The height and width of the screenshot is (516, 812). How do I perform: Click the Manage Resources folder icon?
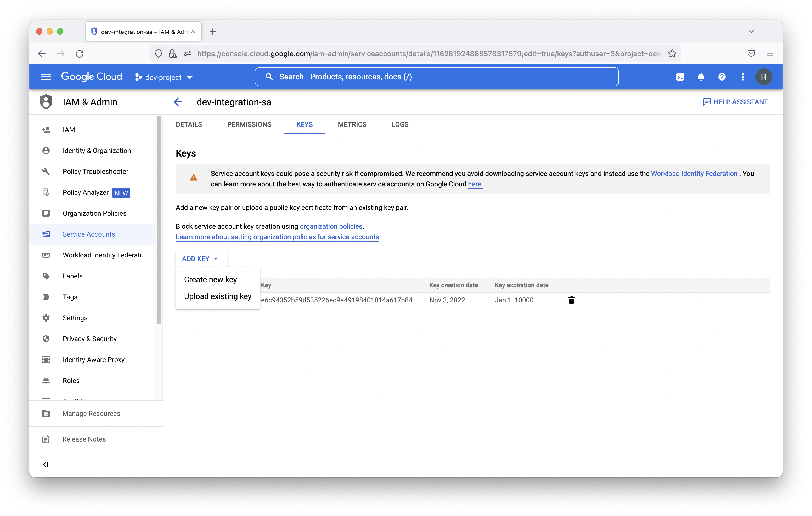tap(46, 413)
